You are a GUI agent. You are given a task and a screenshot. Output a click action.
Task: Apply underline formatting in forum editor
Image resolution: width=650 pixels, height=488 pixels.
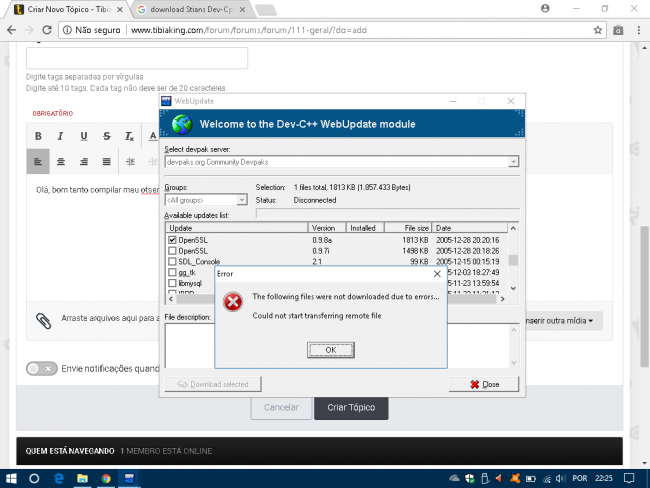click(x=84, y=136)
